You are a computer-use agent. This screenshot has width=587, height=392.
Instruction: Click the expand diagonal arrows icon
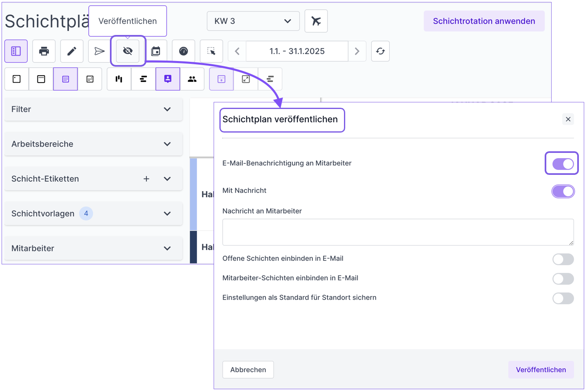(246, 79)
